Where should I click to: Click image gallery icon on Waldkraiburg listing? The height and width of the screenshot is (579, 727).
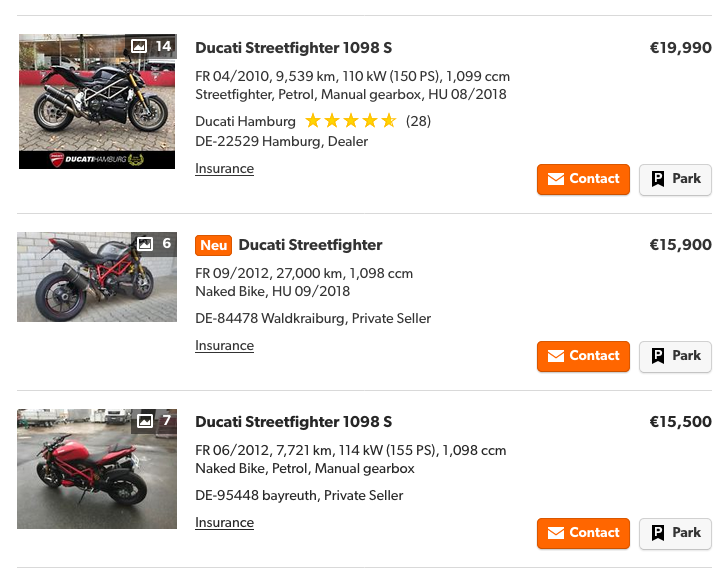point(145,244)
